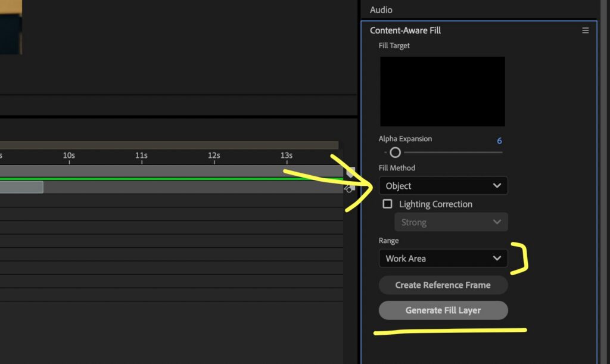The image size is (610, 364).
Task: Click the composition marker bin icon
Action: 350,188
